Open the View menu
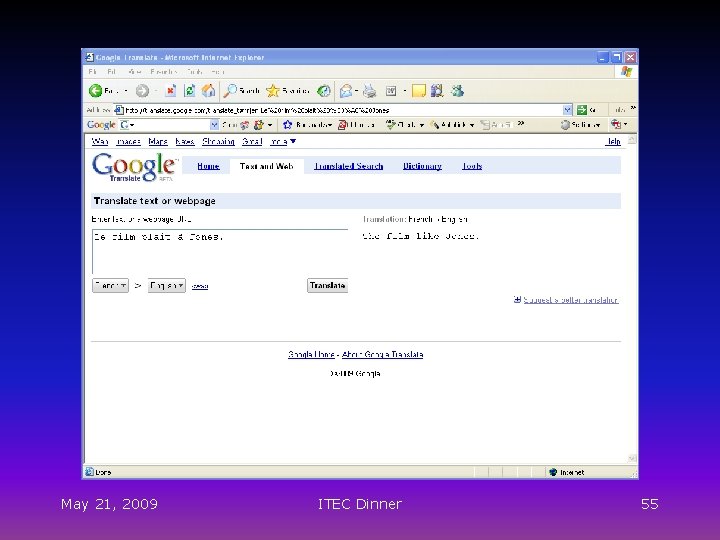The width and height of the screenshot is (720, 540). pos(134,72)
